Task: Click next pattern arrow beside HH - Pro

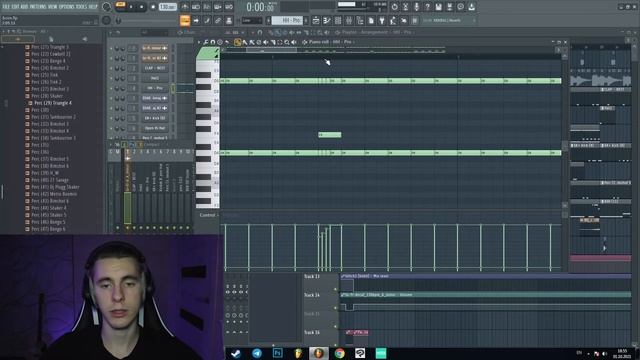Action: 306,20
